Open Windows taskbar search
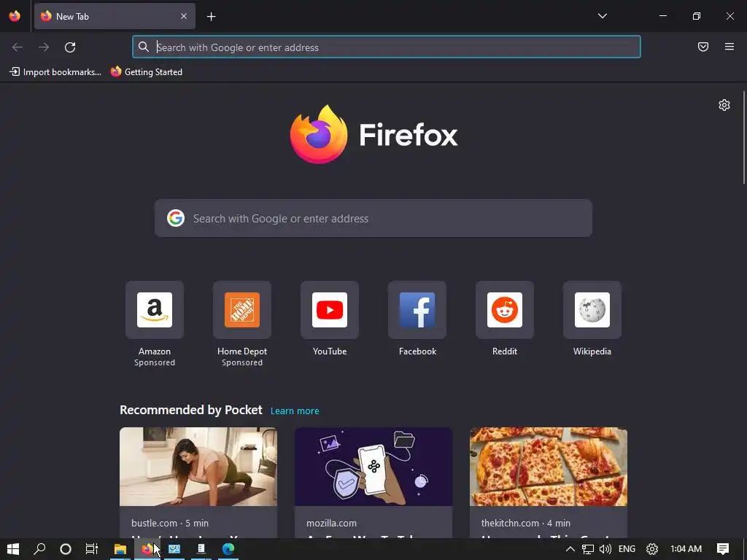 tap(39, 549)
